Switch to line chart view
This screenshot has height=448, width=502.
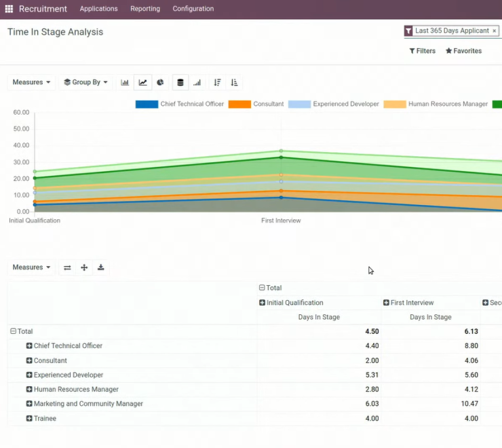142,82
